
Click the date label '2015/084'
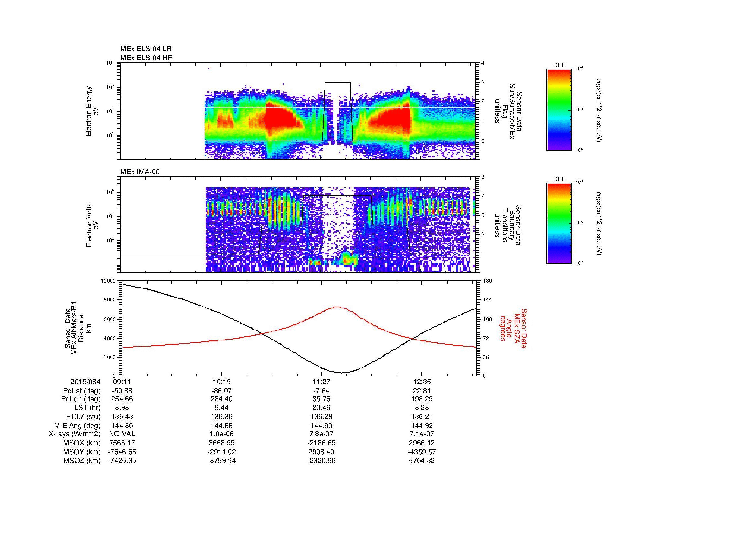coord(85,382)
